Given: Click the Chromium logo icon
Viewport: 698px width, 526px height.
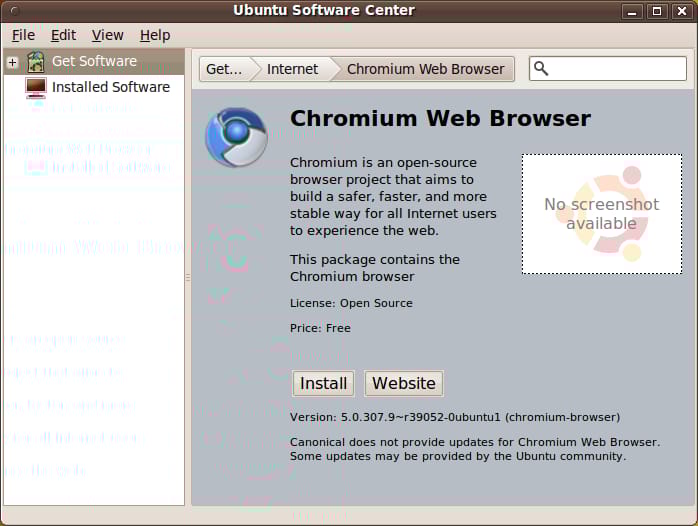Looking at the screenshot, I should tap(236, 137).
